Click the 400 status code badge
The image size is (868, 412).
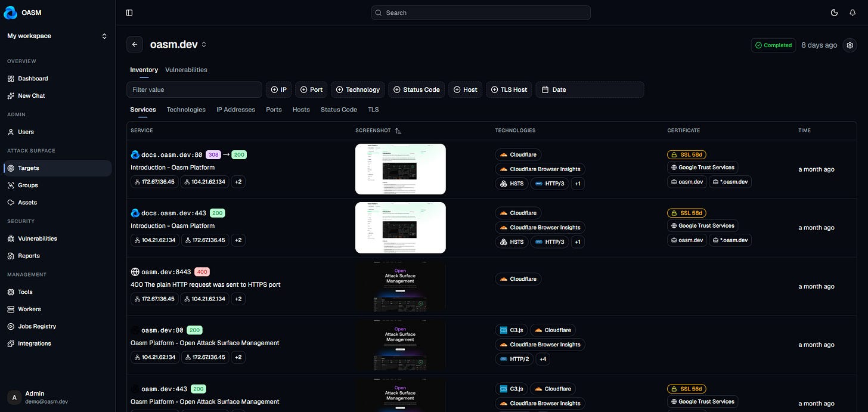point(202,272)
